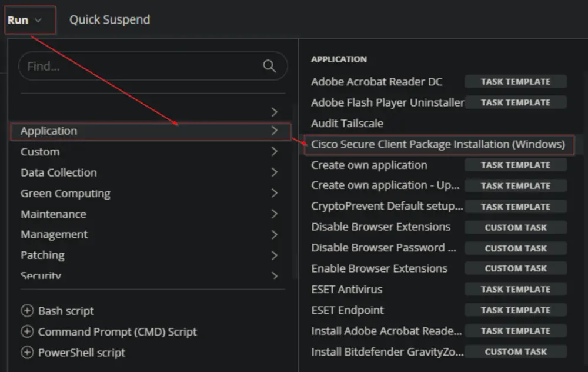This screenshot has width=588, height=372.
Task: Click Task Template badge for Create own application
Action: (x=516, y=165)
